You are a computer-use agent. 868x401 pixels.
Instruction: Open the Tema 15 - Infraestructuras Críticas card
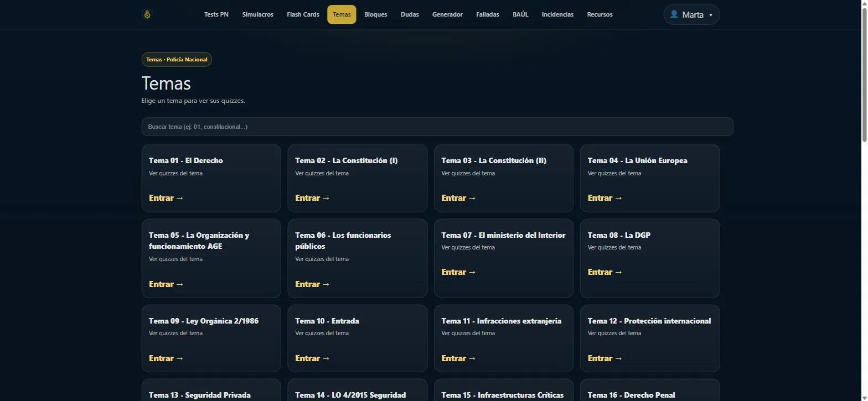[x=503, y=390]
